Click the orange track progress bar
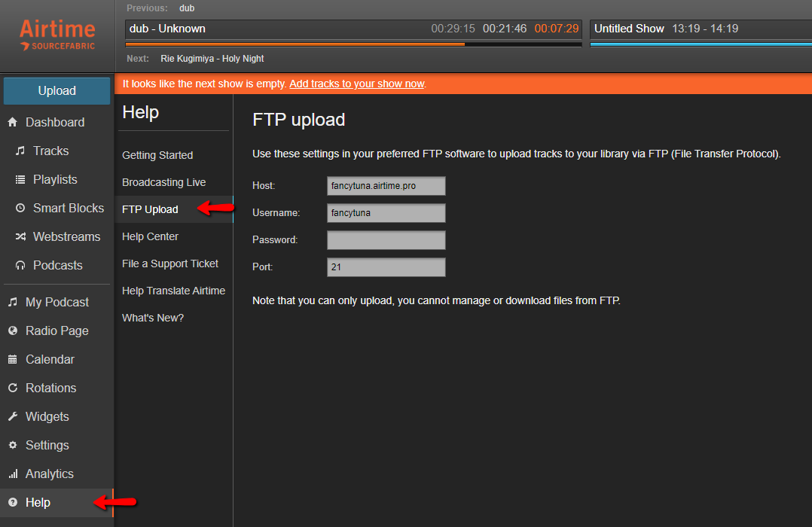 pos(354,44)
